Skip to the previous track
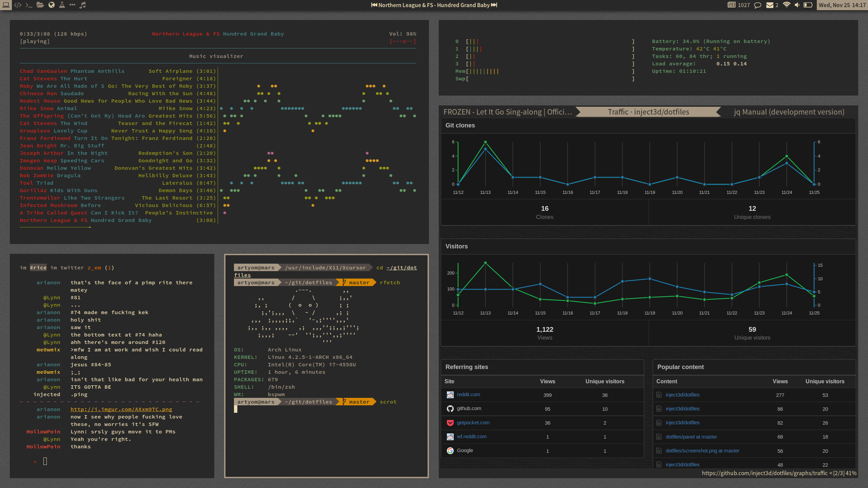Screen dimensions: 868x488 [374, 5]
